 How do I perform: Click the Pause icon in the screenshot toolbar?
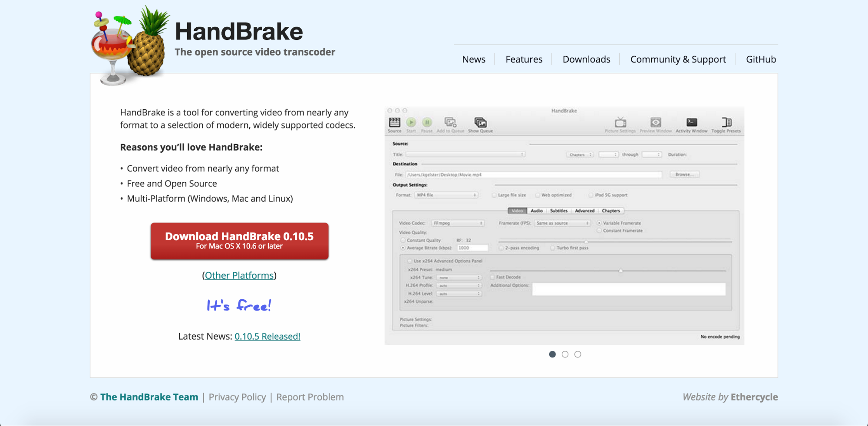tap(427, 123)
